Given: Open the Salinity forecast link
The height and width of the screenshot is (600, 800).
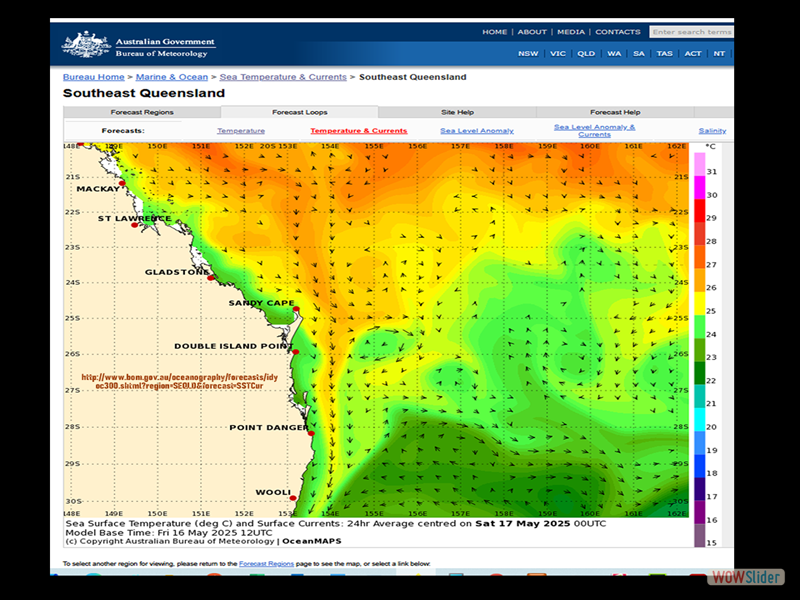Looking at the screenshot, I should 712,131.
